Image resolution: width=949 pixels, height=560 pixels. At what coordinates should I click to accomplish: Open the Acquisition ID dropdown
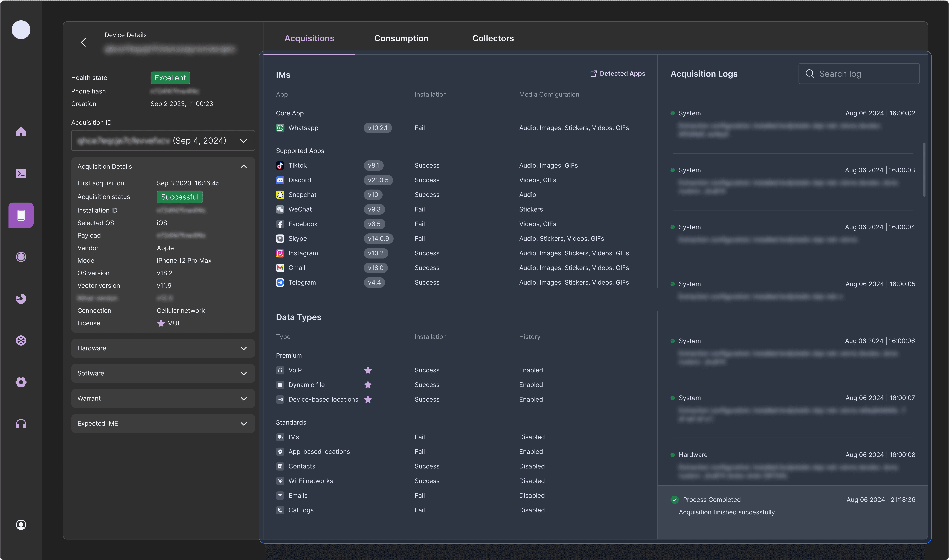pyautogui.click(x=163, y=140)
